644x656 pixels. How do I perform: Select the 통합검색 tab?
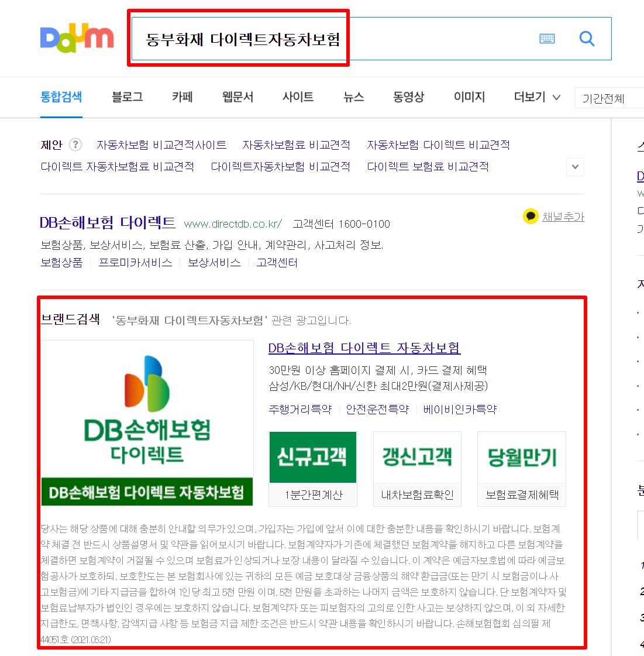point(61,97)
